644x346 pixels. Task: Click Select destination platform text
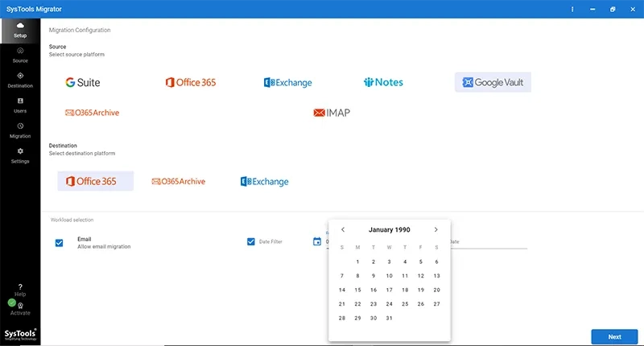pos(82,153)
